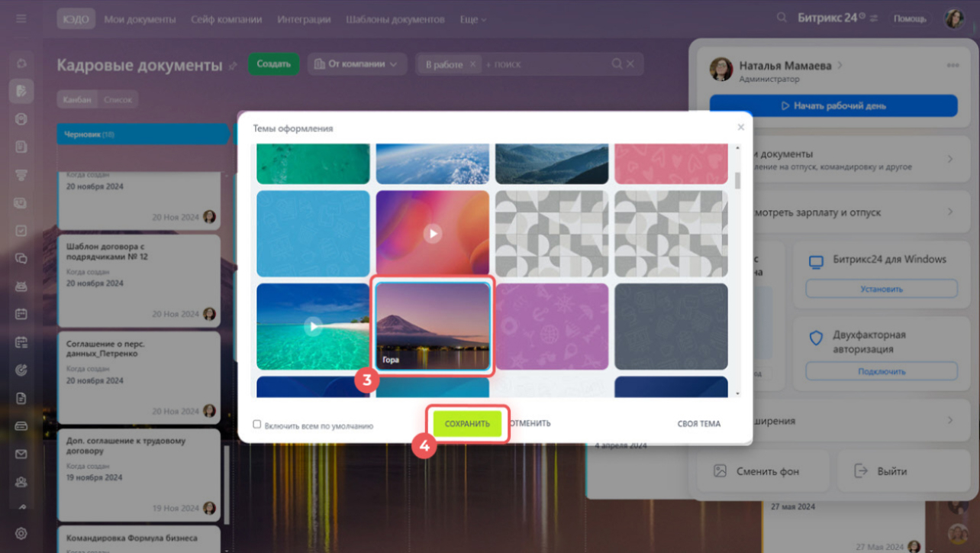Open card «Доп. соглашение к трудовому договору»

click(139, 474)
